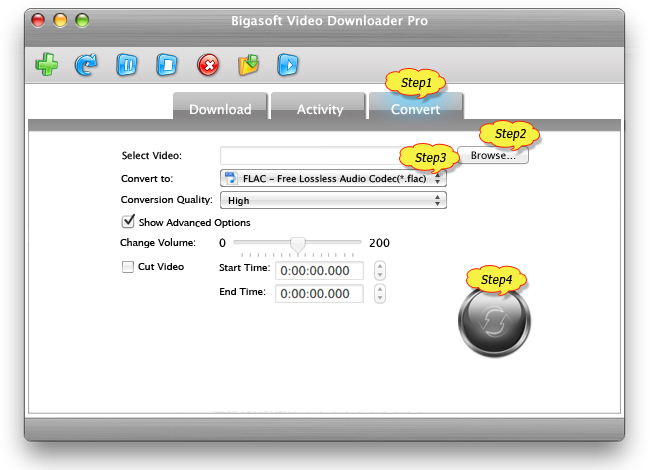Click the green zoom window button
The image size is (650, 470).
82,20
